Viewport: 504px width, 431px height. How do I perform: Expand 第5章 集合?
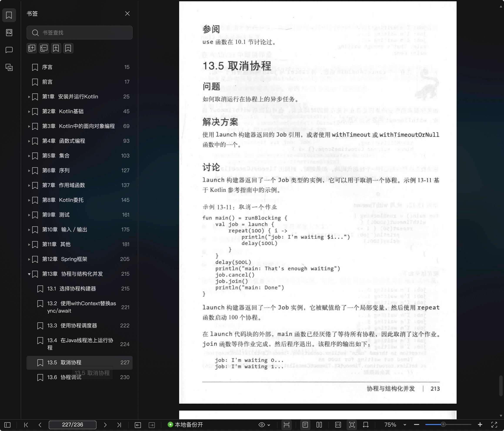[x=29, y=156]
